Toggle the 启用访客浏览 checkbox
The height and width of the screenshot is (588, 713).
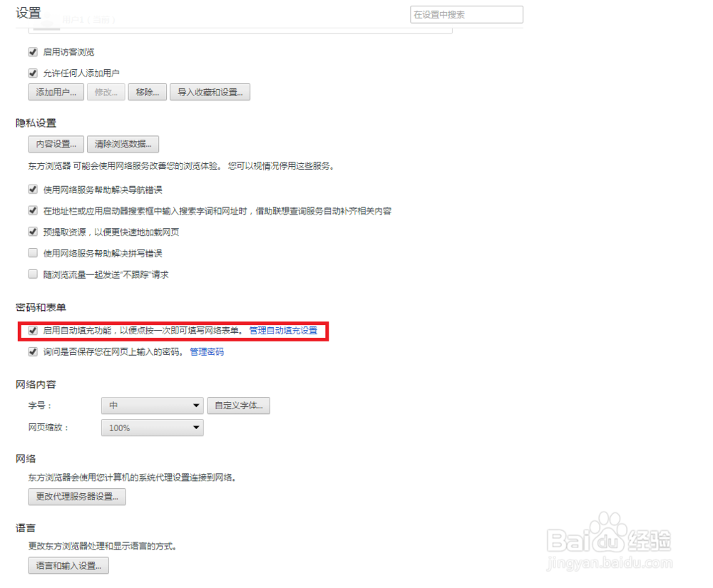tap(33, 51)
